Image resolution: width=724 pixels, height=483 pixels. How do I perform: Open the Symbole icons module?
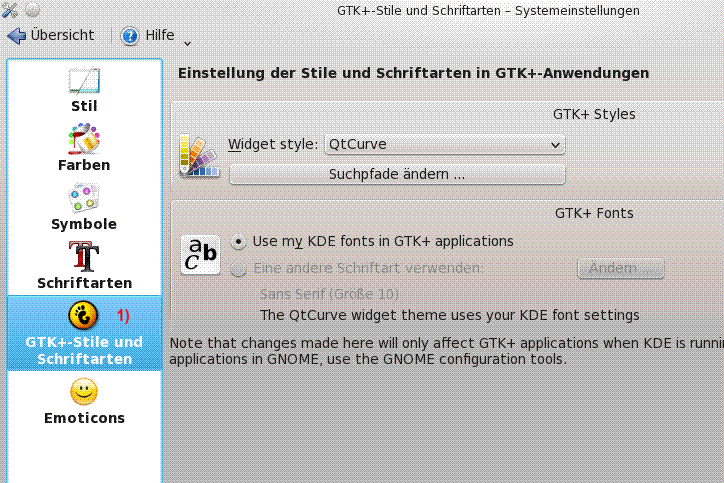[84, 198]
